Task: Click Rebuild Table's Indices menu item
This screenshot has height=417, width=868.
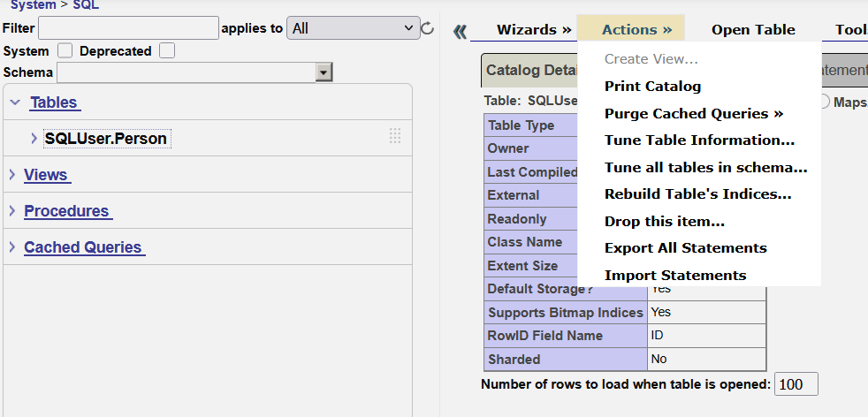Action: (697, 194)
